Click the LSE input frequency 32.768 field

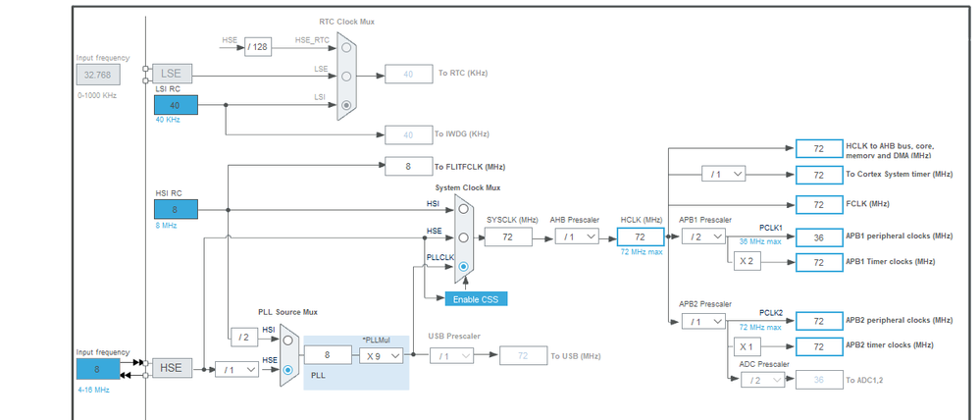tap(98, 75)
